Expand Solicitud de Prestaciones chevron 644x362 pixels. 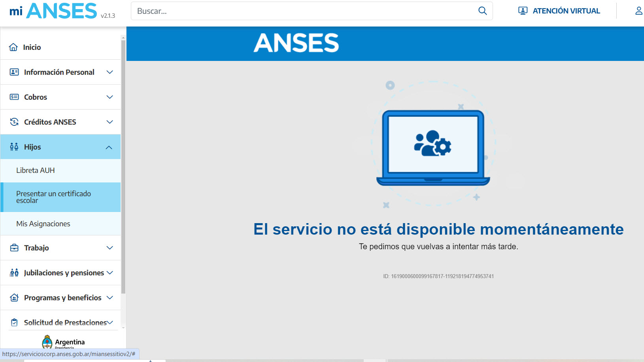[x=110, y=322]
